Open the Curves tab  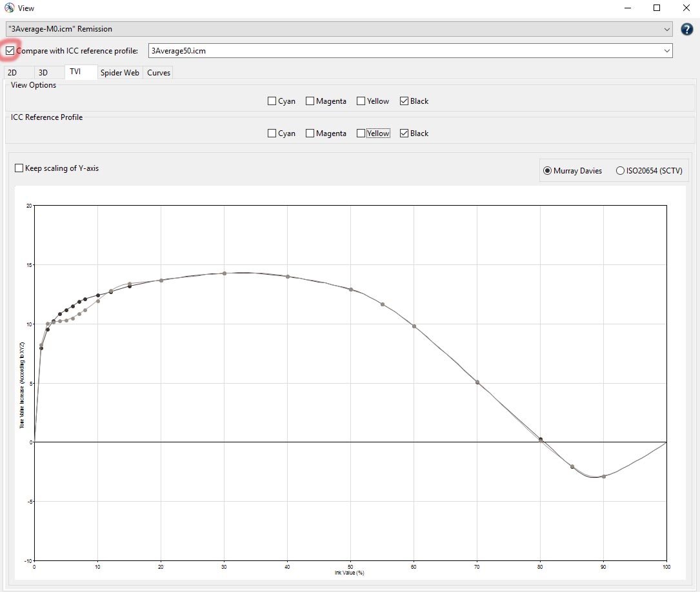(x=159, y=73)
